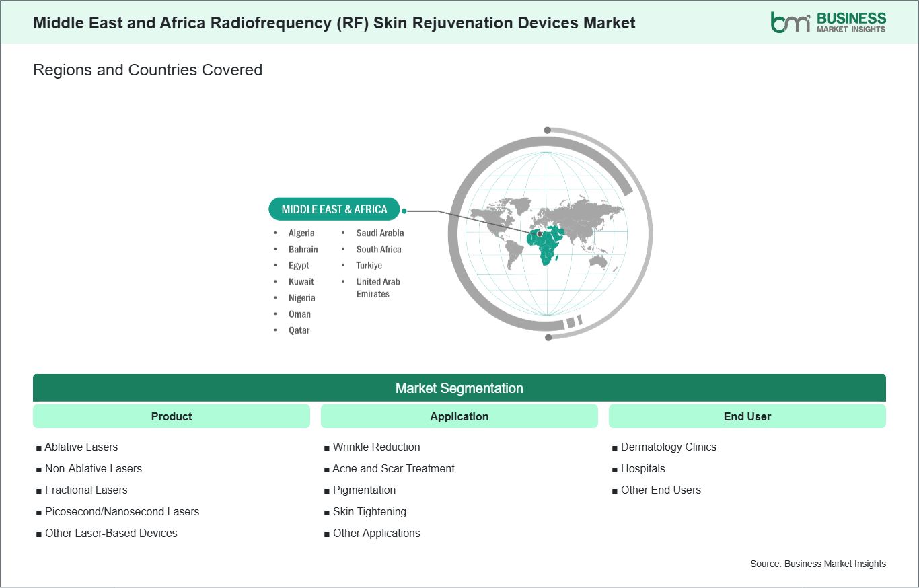Viewport: 919px width, 588px height.
Task: Click the 'Saudi Arabia' country entry
Action: pyautogui.click(x=380, y=233)
